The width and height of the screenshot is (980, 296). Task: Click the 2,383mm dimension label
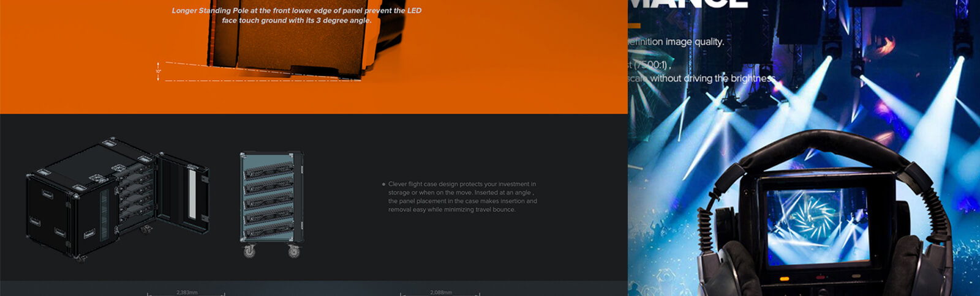point(187,292)
